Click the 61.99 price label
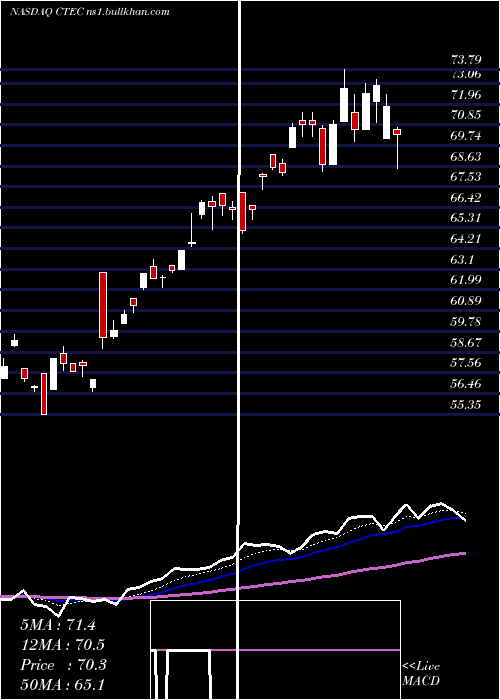 click(x=467, y=280)
